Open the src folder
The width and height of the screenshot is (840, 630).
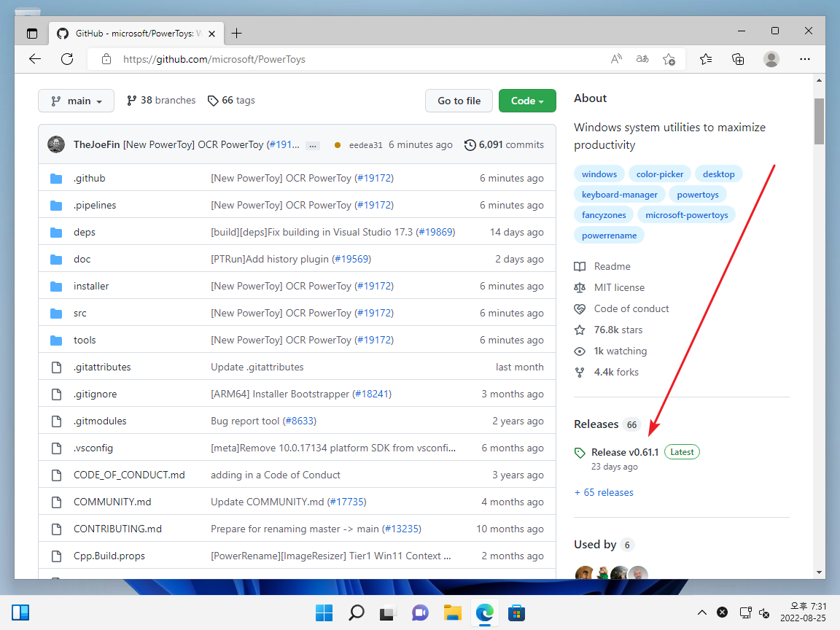point(79,313)
